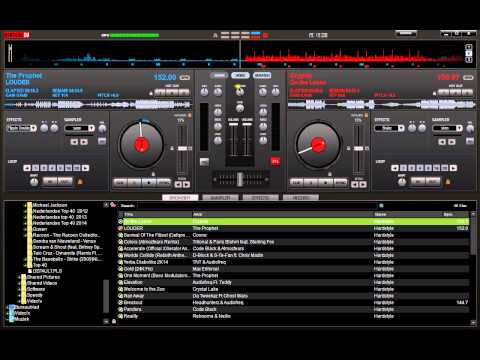Toggle right deck sampler record button
This screenshot has width=480, height=360.
click(x=470, y=141)
